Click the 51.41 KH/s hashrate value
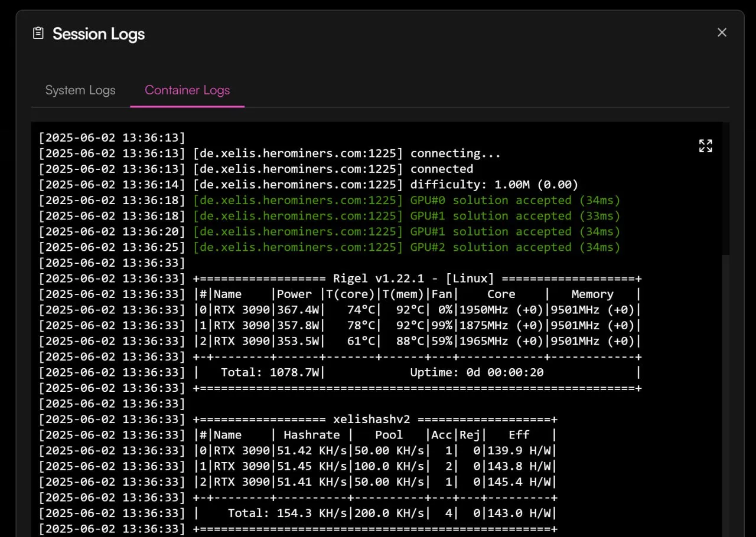This screenshot has height=537, width=756. 312,482
